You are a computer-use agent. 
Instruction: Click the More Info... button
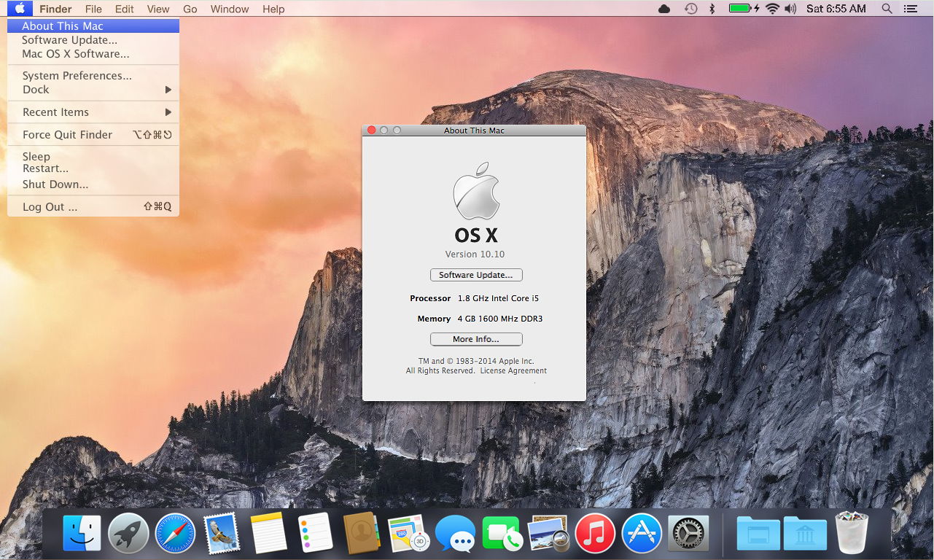coord(476,339)
